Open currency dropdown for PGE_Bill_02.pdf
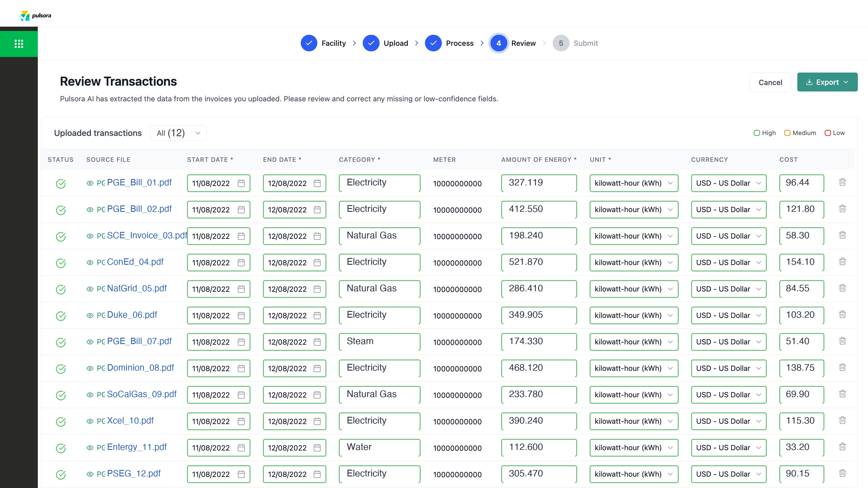The height and width of the screenshot is (488, 868). click(729, 210)
